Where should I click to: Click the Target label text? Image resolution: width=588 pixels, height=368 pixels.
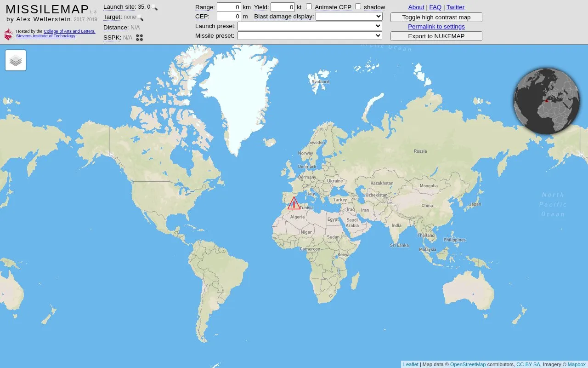pyautogui.click(x=113, y=17)
